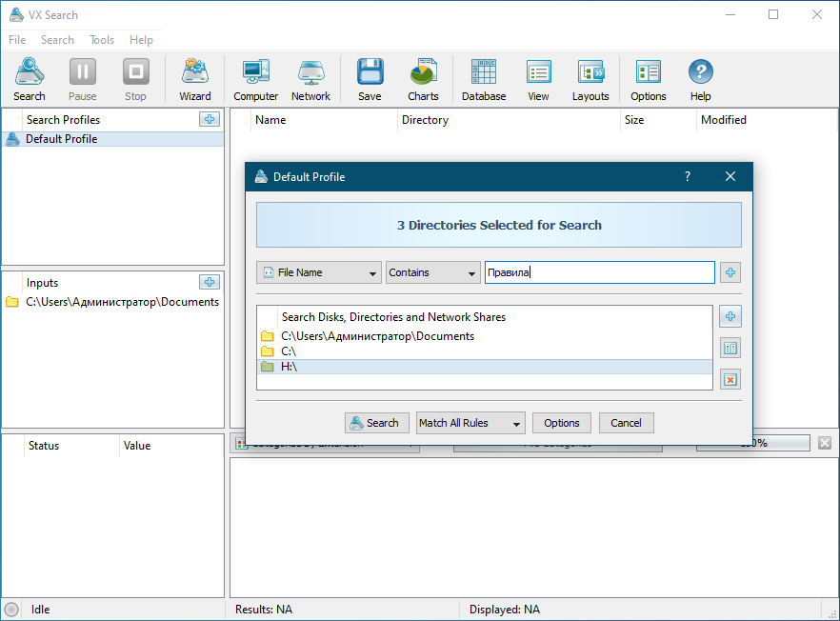
Task: Add a new input directory
Action: (210, 282)
